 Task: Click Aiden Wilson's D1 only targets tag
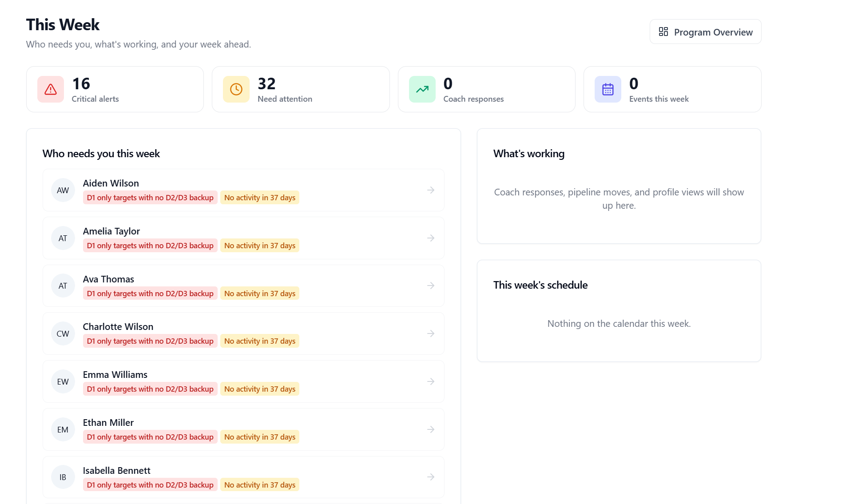pos(150,198)
